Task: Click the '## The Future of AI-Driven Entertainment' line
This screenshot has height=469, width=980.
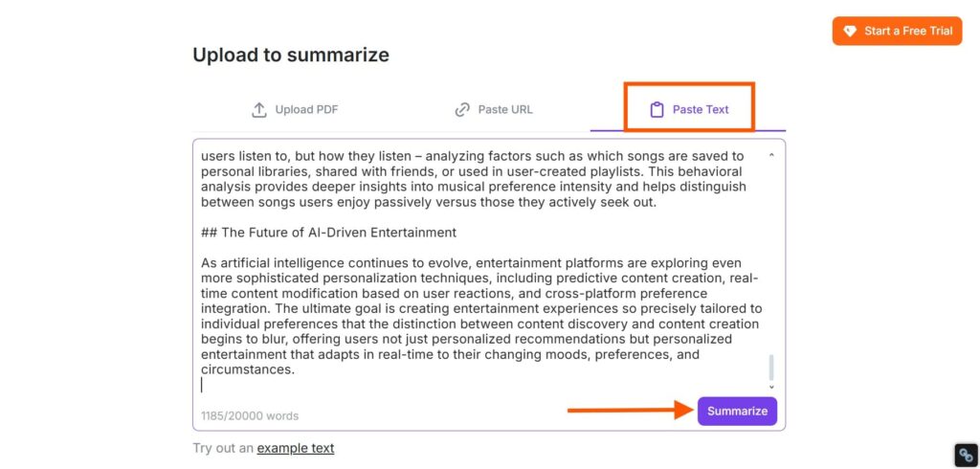Action: (x=329, y=233)
